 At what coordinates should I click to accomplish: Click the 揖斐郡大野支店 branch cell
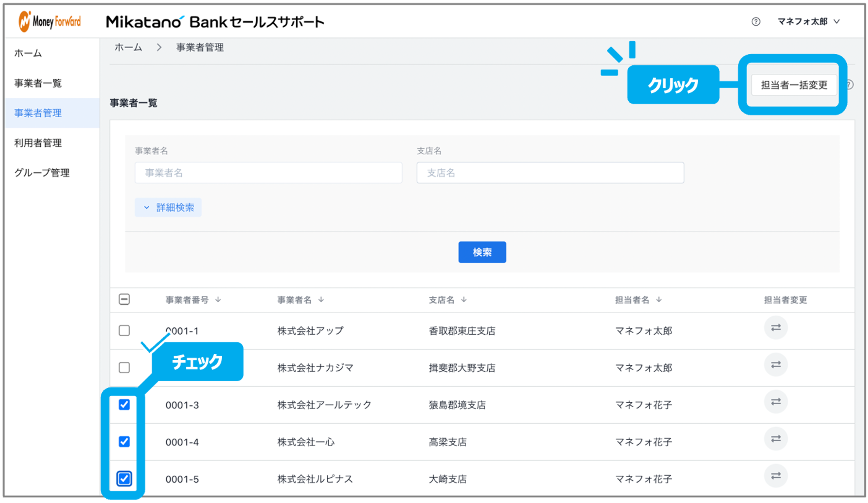pos(462,368)
